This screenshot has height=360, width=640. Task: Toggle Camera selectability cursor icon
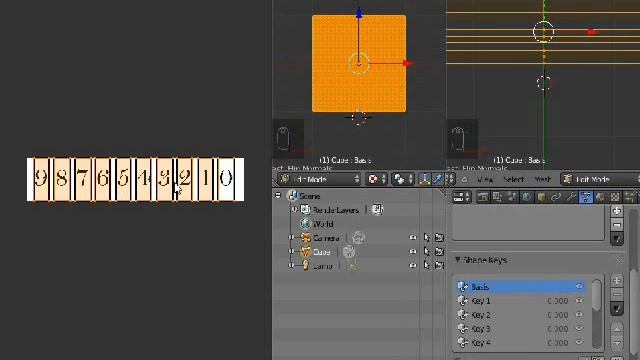pos(427,238)
